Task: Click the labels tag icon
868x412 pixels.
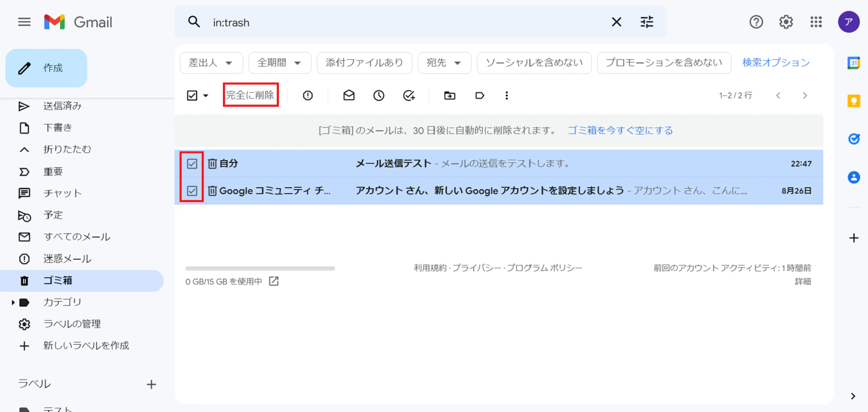Action: point(479,95)
